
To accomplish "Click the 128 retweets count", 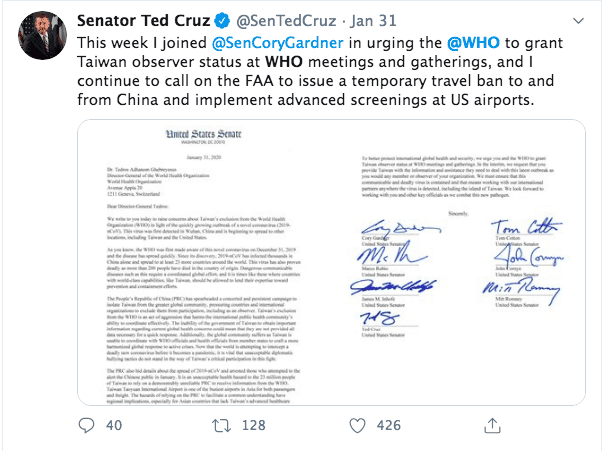I will (254, 427).
